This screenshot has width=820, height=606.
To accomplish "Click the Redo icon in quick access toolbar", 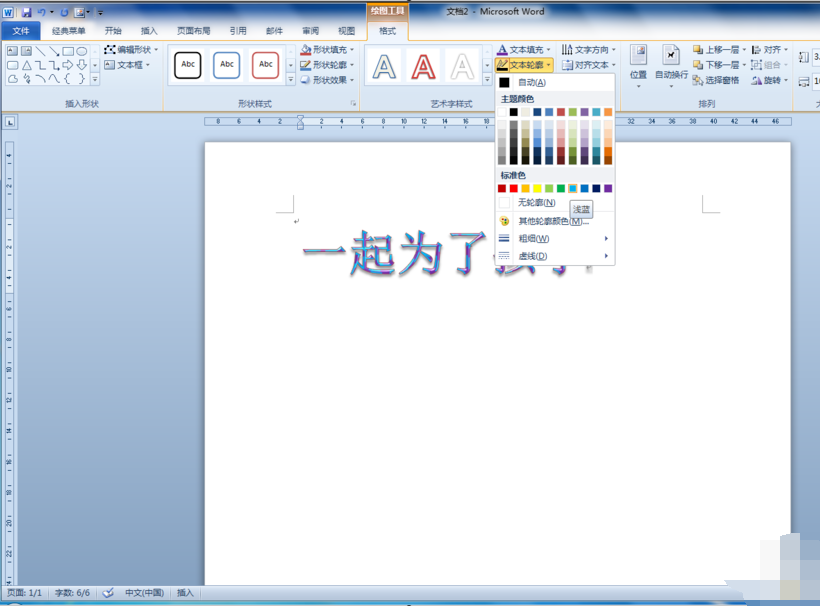I will [64, 12].
